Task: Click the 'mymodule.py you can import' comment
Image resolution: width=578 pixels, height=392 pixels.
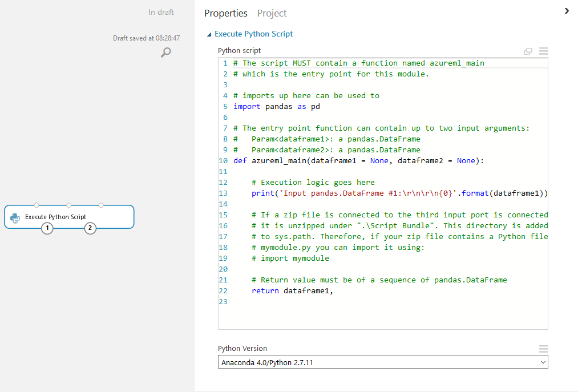Action: [338, 248]
